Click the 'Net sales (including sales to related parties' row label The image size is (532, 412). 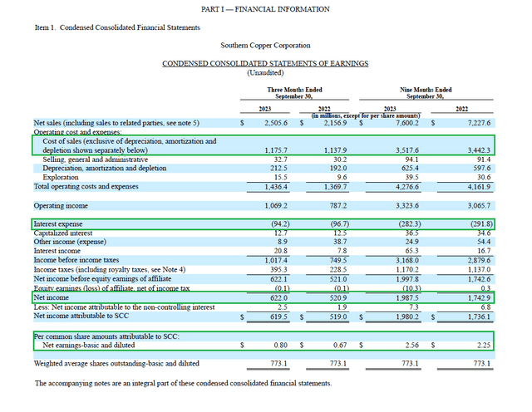click(116, 123)
